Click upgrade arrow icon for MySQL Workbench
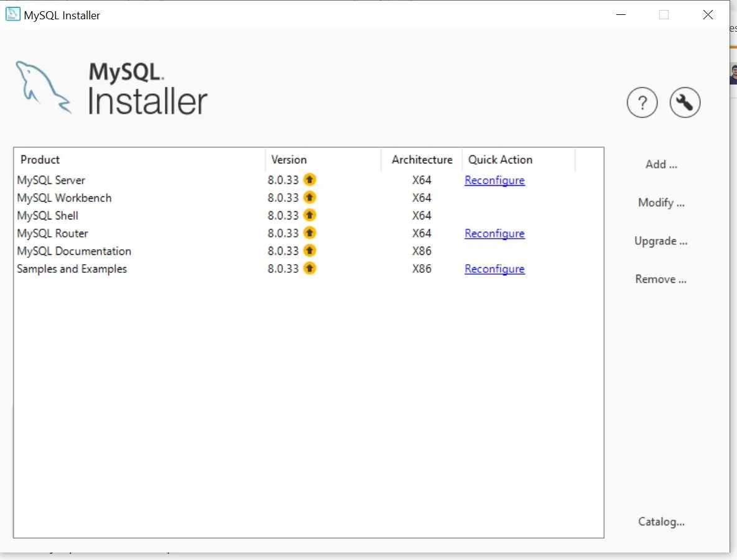 click(x=309, y=197)
